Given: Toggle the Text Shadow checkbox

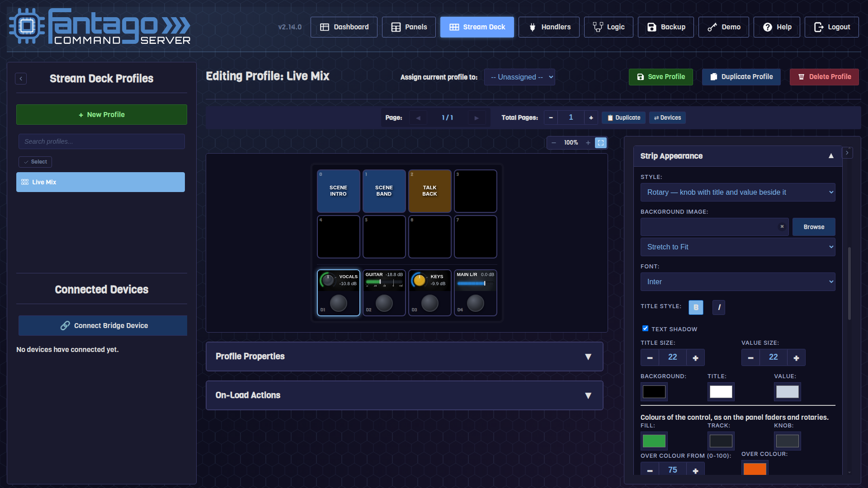Looking at the screenshot, I should pos(645,328).
